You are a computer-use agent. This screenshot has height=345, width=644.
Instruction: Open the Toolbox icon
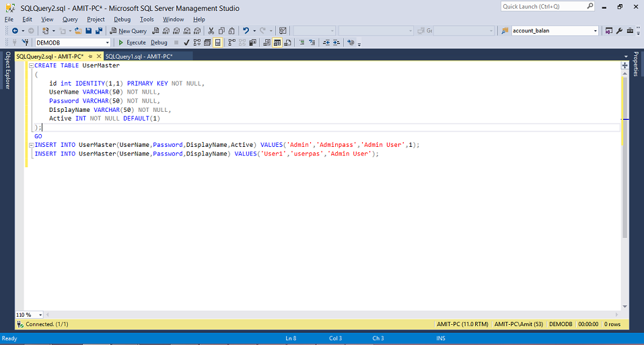630,30
